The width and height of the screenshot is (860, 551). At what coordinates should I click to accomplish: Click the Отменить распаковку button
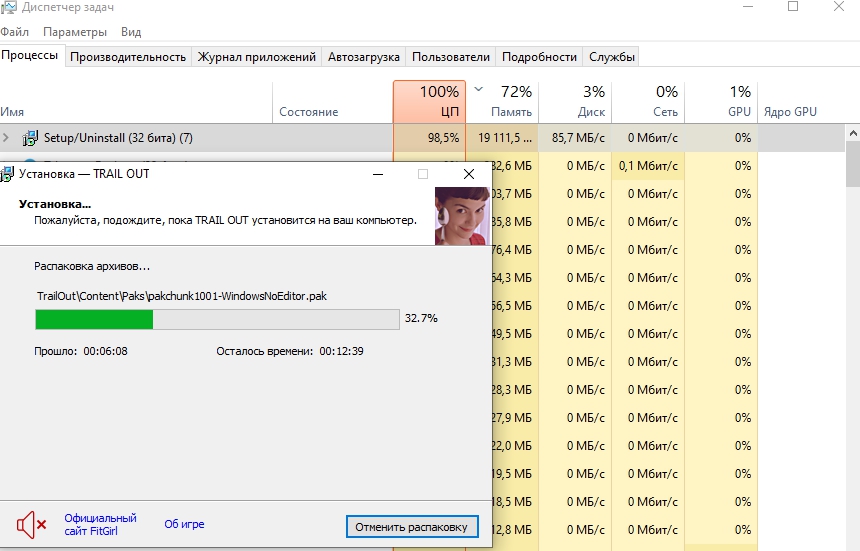pyautogui.click(x=412, y=527)
